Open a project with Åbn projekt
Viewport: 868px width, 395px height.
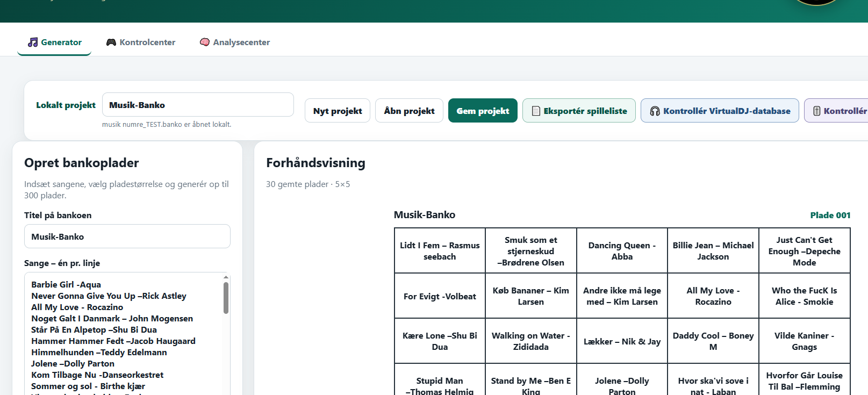(409, 111)
